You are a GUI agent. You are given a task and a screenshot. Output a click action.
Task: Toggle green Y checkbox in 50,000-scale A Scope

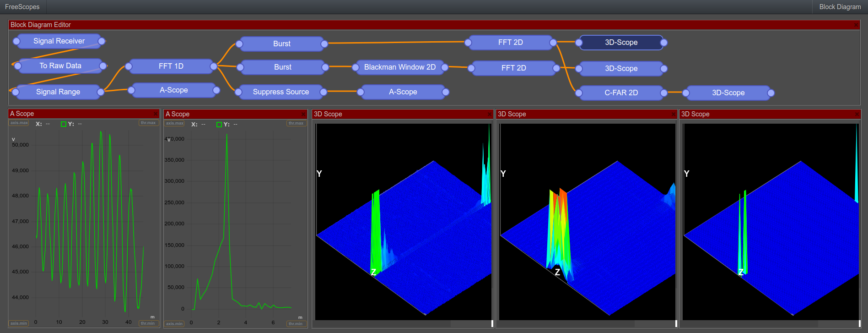64,124
